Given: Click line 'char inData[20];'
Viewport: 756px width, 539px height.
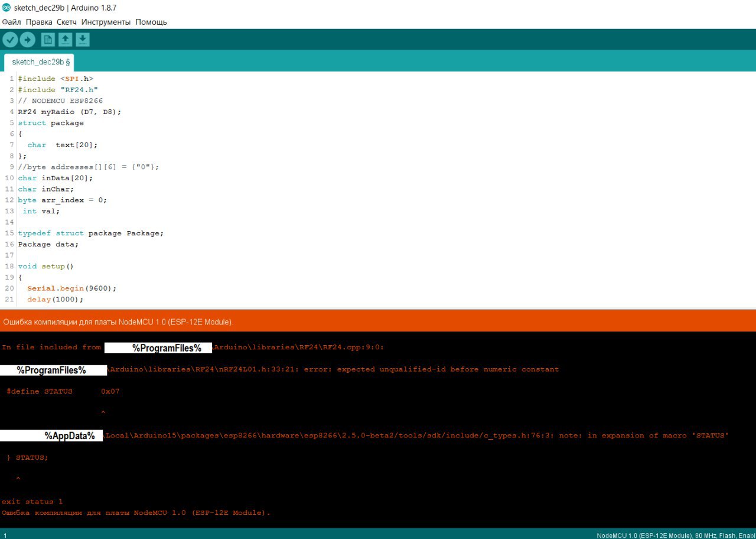Looking at the screenshot, I should (x=56, y=178).
